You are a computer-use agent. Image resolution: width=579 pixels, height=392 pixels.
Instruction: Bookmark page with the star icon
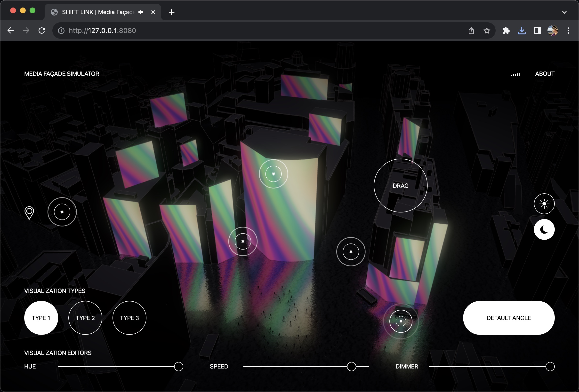coord(487,31)
